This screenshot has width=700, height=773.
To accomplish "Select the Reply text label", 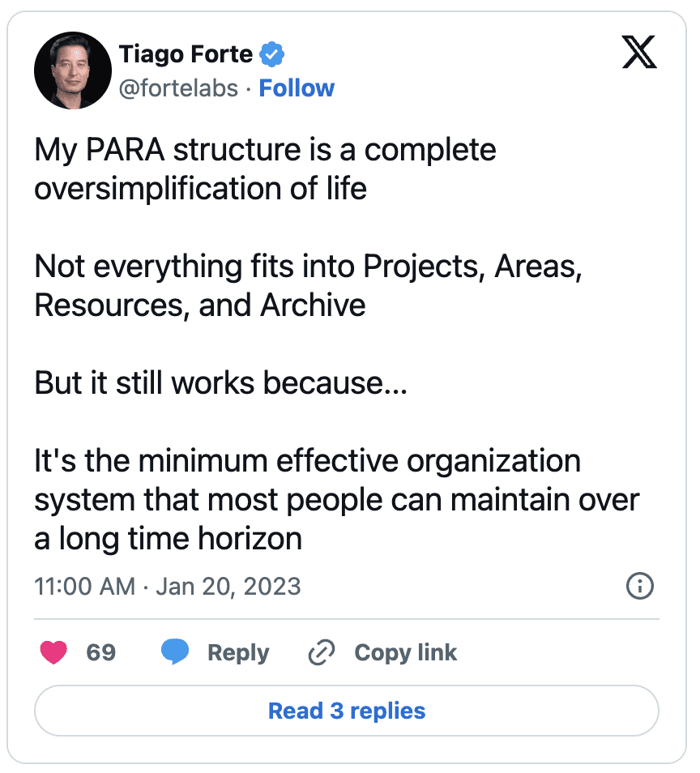I will [238, 653].
